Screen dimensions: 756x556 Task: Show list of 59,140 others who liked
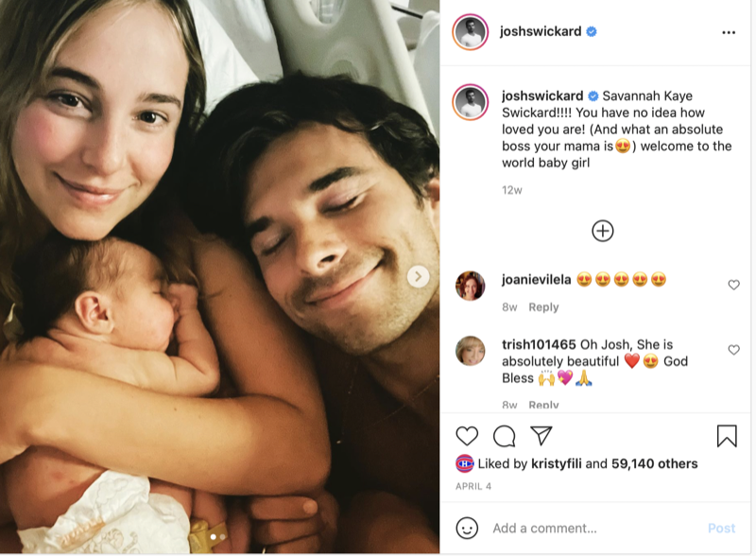coord(654,464)
